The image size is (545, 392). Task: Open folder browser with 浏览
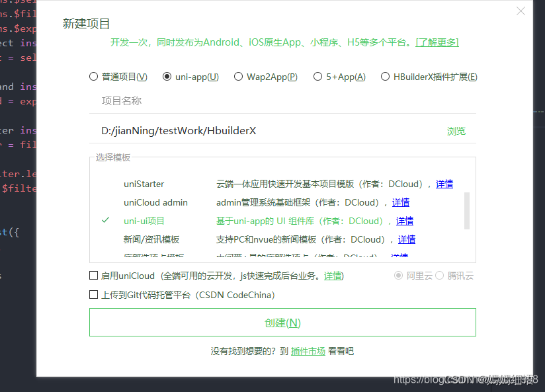pos(456,132)
